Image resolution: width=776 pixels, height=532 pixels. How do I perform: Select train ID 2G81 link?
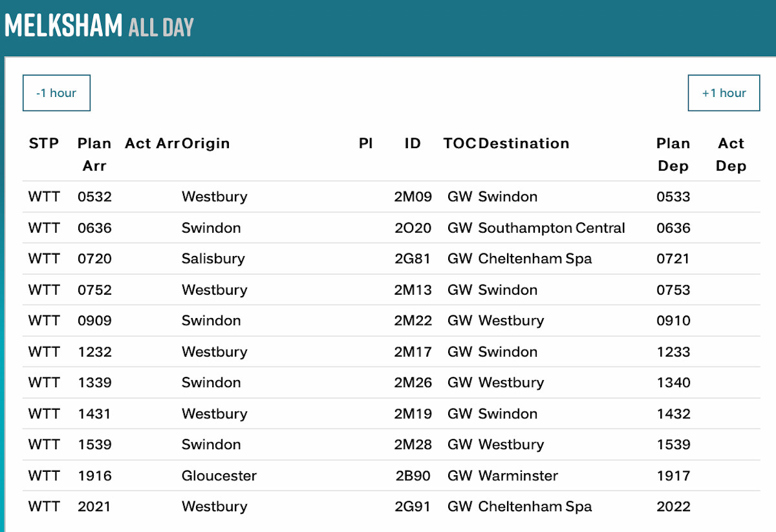[x=413, y=259]
